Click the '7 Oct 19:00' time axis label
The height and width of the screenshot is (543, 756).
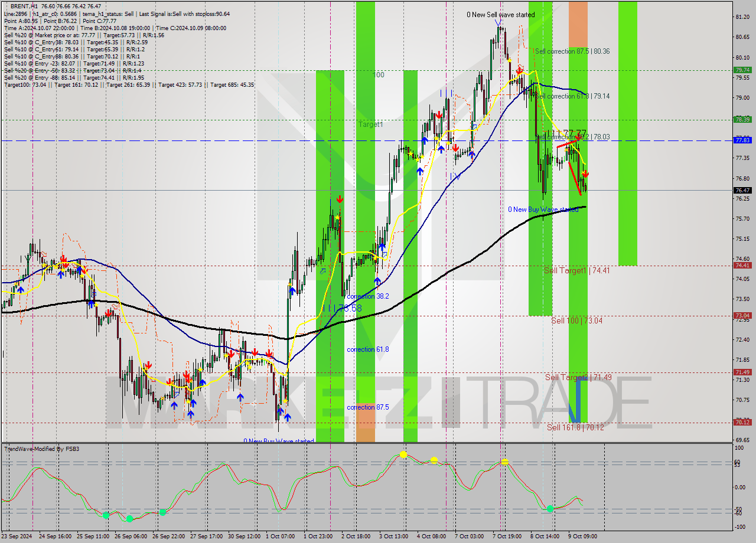pyautogui.click(x=506, y=536)
